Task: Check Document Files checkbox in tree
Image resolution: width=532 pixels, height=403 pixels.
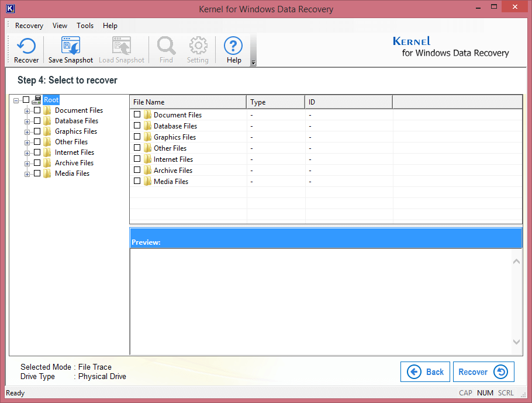Action: [37, 110]
